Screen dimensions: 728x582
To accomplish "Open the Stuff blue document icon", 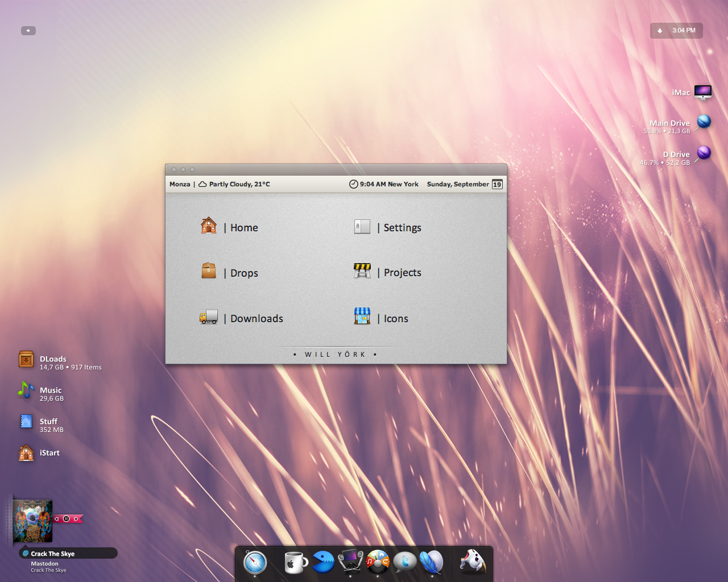I will pyautogui.click(x=26, y=421).
